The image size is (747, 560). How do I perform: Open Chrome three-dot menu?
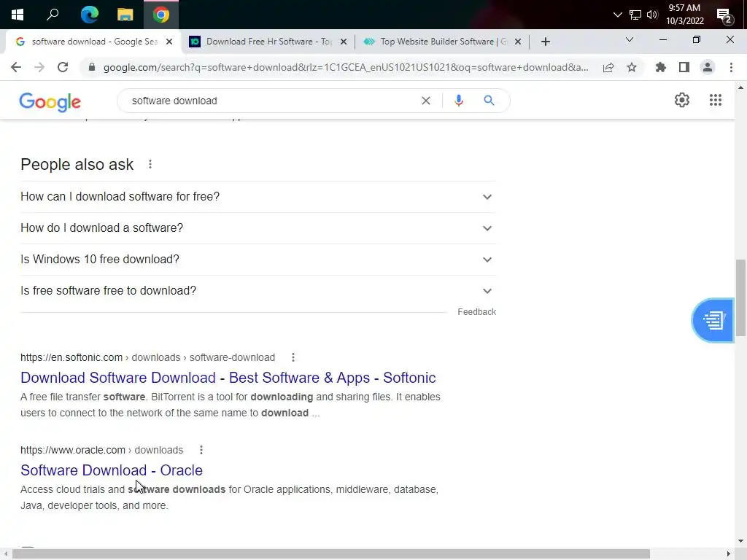pos(731,67)
